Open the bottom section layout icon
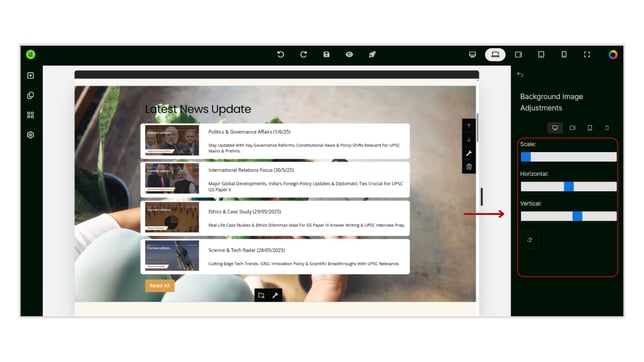 (261, 295)
